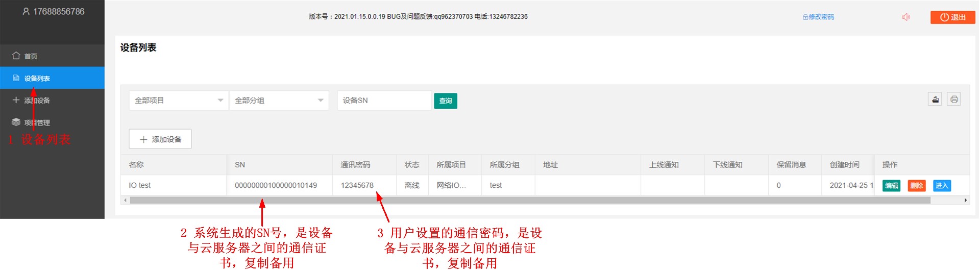
Task: Click the red speaker sound icon
Action: (x=906, y=17)
